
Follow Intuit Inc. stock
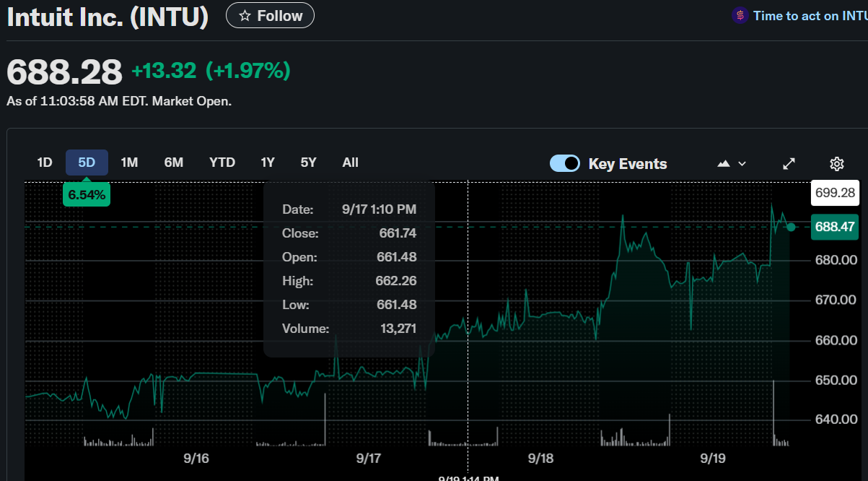coord(270,15)
